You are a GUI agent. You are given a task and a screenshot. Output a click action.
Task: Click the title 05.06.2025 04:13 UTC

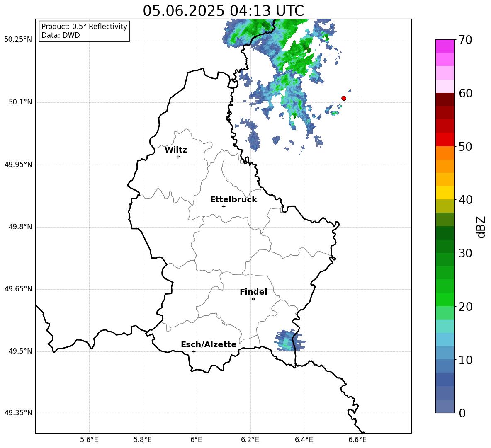(x=223, y=11)
